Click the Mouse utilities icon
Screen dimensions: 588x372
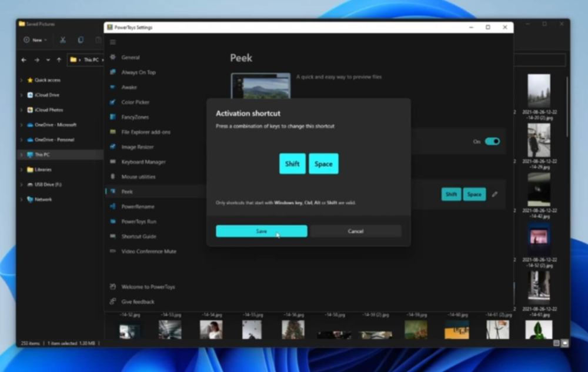coord(113,177)
